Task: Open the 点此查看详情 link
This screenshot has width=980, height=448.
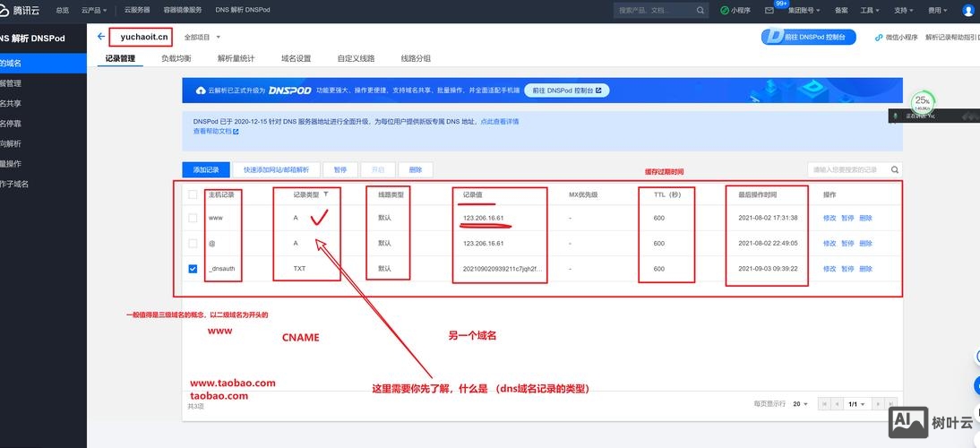Action: 499,121
